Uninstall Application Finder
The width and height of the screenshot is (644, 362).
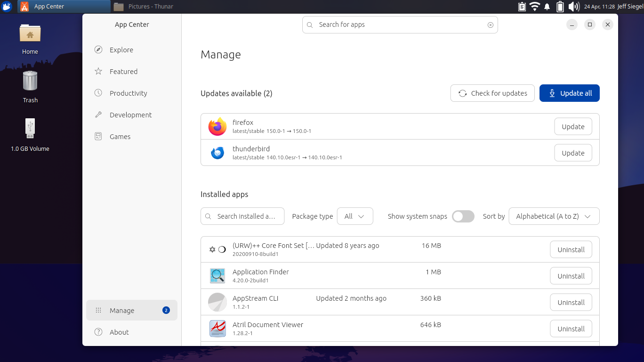click(571, 276)
